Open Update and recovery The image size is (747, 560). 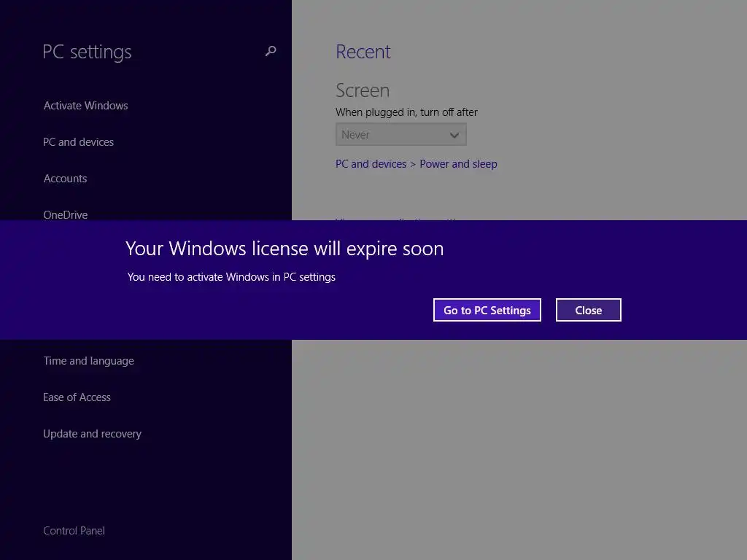tap(92, 434)
